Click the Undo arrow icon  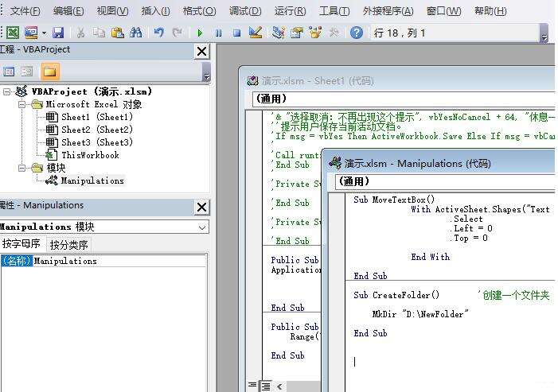[x=159, y=33]
